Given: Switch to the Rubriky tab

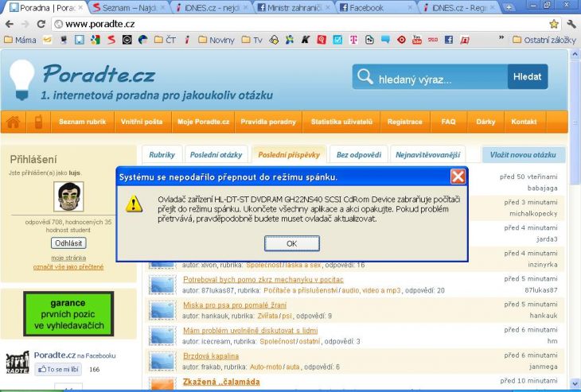Looking at the screenshot, I should pos(162,155).
